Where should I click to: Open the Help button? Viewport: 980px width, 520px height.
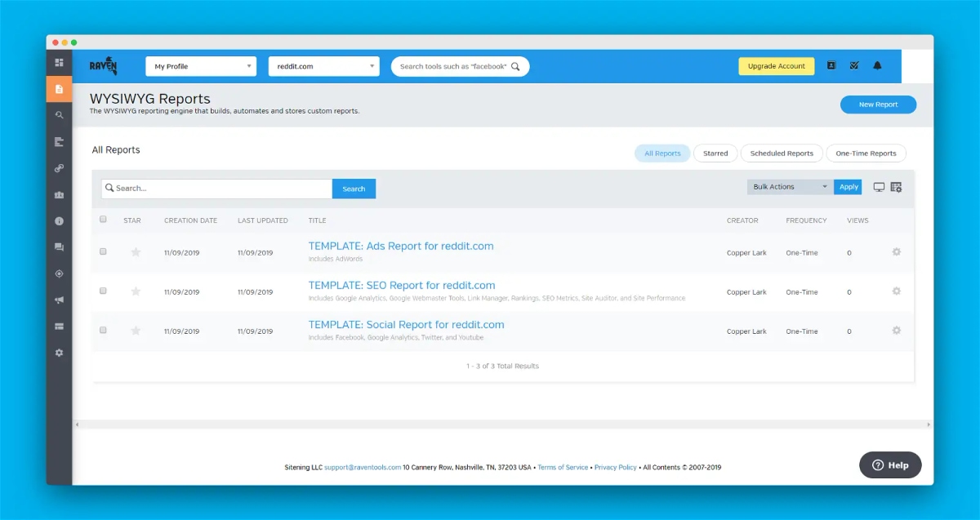click(890, 465)
